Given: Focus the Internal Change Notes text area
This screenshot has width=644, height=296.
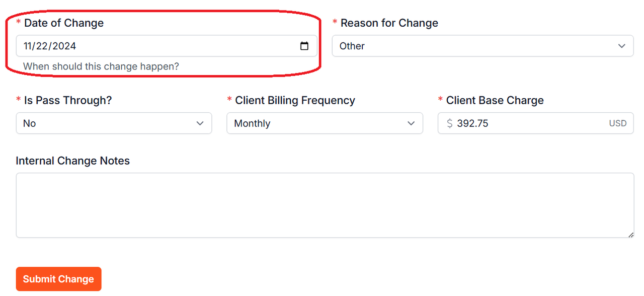Looking at the screenshot, I should (325, 205).
